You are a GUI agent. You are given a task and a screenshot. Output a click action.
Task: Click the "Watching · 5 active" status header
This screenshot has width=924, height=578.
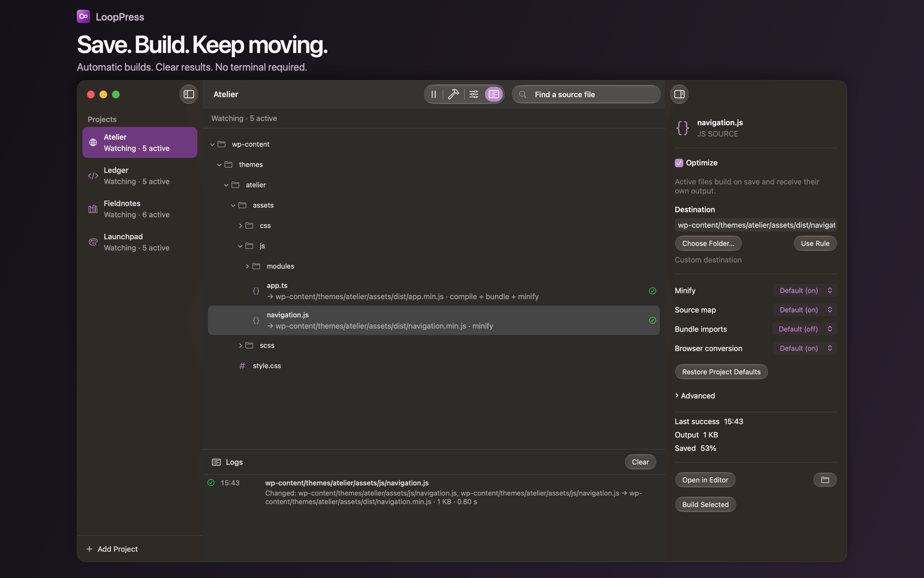tap(244, 118)
